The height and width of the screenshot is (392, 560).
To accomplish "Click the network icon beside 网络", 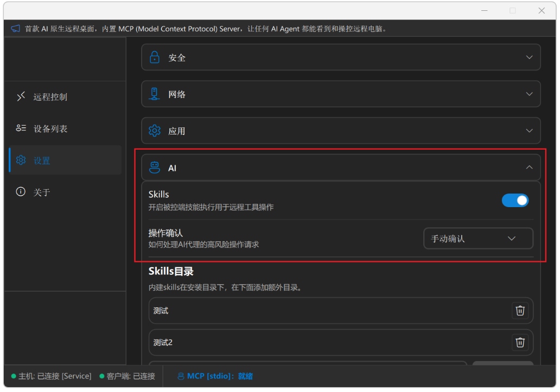I will click(154, 94).
